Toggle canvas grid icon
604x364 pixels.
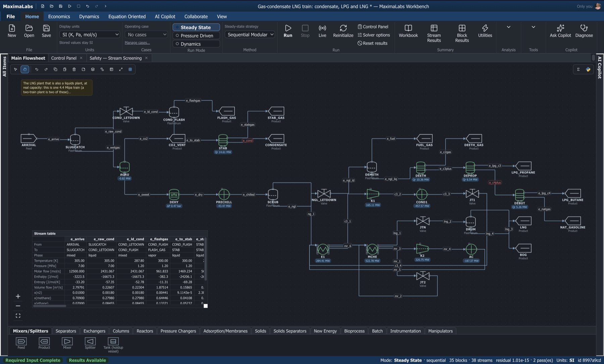(130, 69)
